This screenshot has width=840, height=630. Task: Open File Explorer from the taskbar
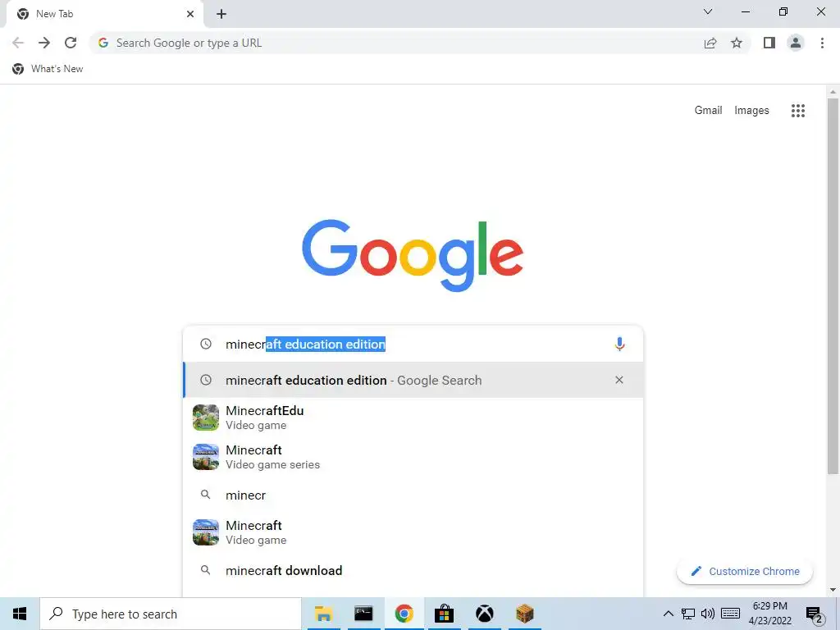click(323, 614)
